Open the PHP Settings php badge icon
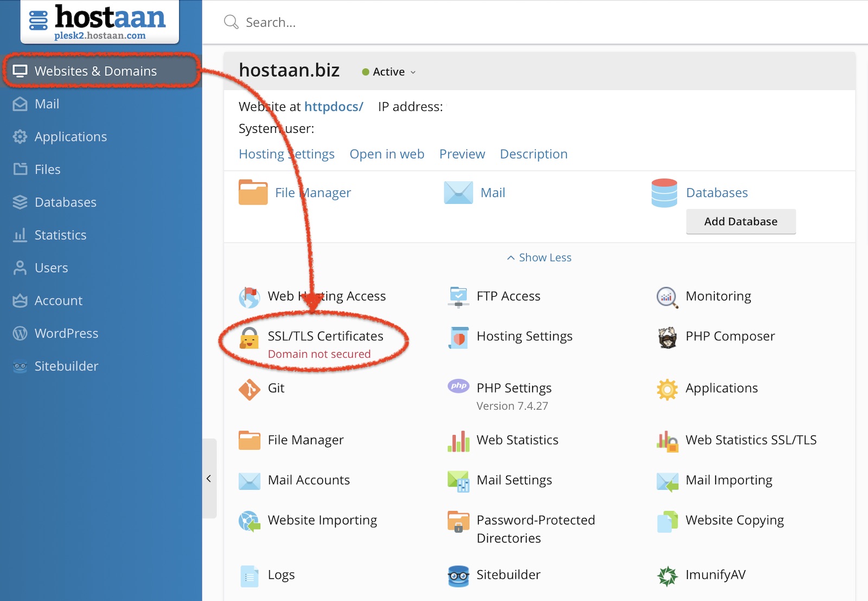 458,386
